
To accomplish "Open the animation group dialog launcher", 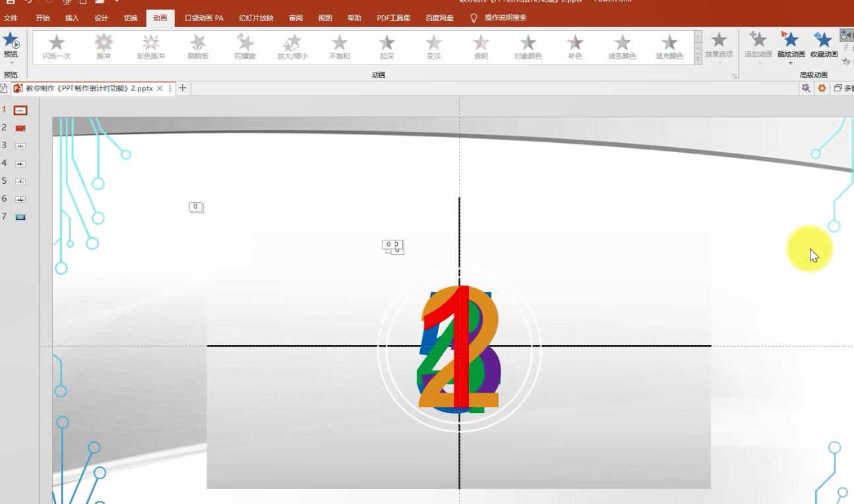I will pos(735,76).
